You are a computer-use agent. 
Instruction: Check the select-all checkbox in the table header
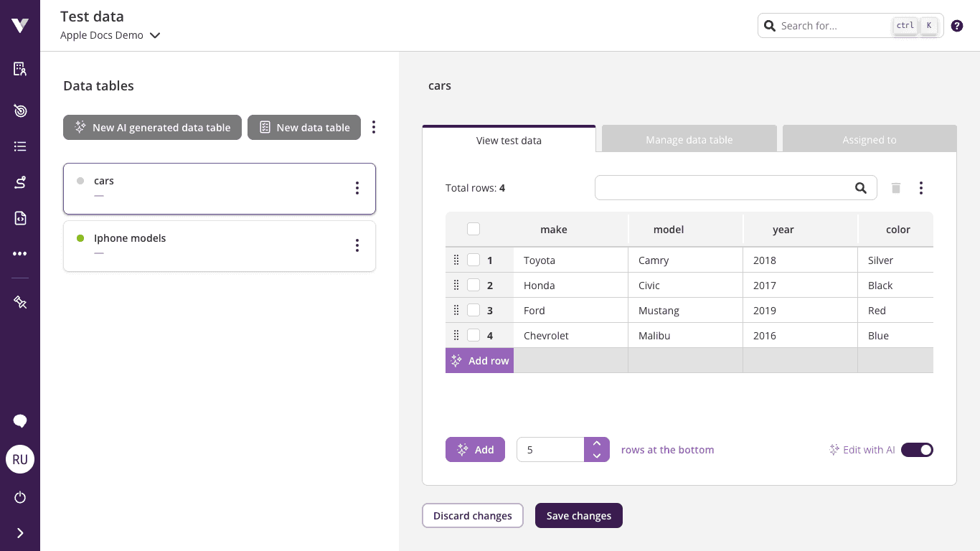pos(473,228)
